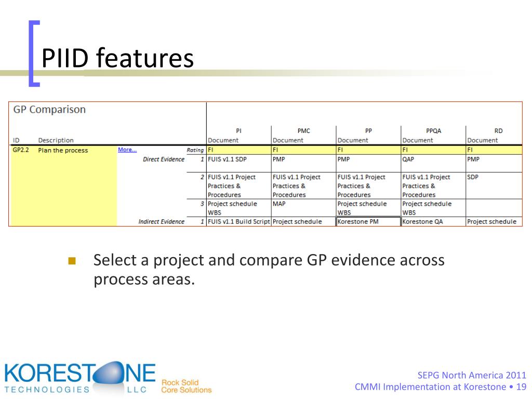Select the FI rating cell under PMC

303,150
